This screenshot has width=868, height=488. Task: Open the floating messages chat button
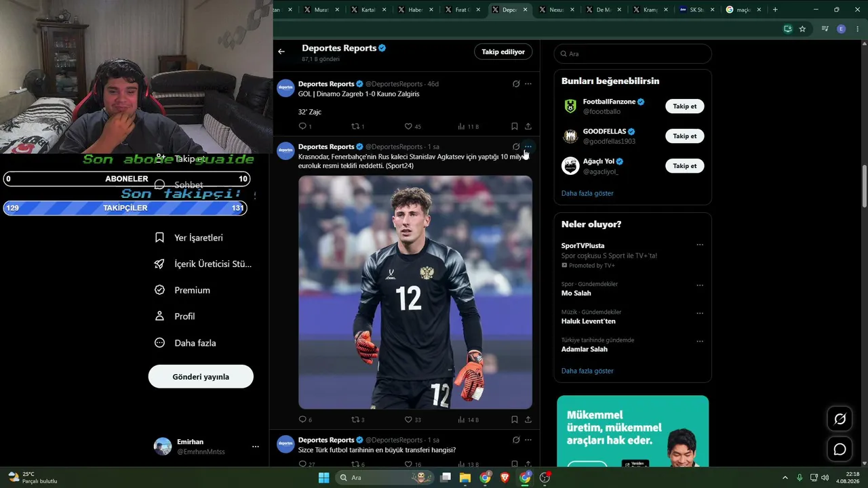pyautogui.click(x=840, y=449)
